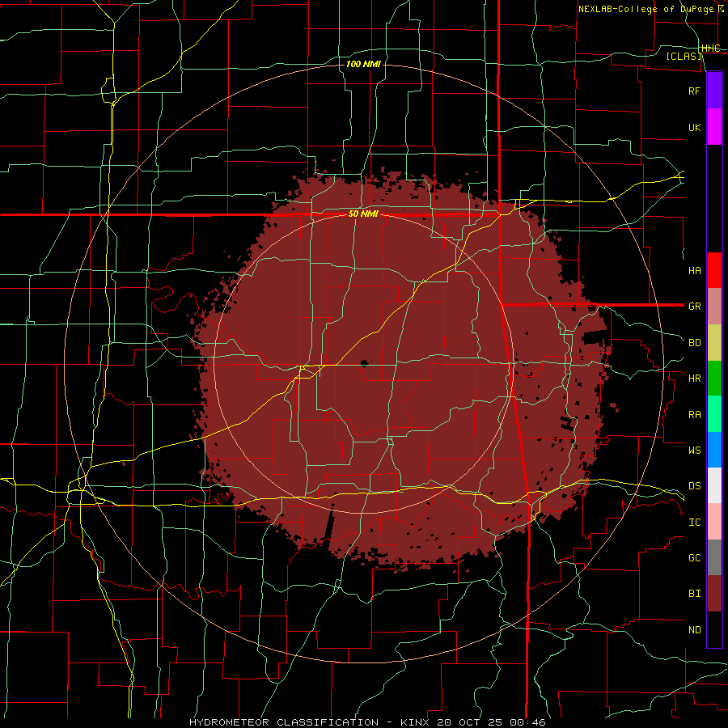Click the 'HA' legend label
728x728 pixels.
694,270
